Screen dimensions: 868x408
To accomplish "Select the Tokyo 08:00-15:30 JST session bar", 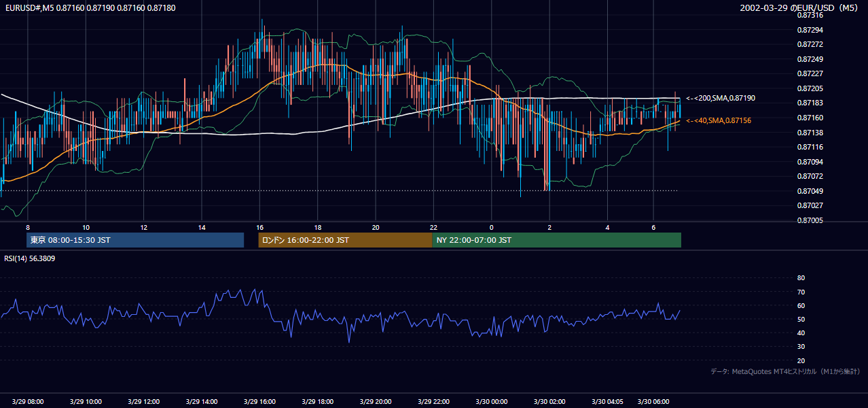I will point(136,240).
